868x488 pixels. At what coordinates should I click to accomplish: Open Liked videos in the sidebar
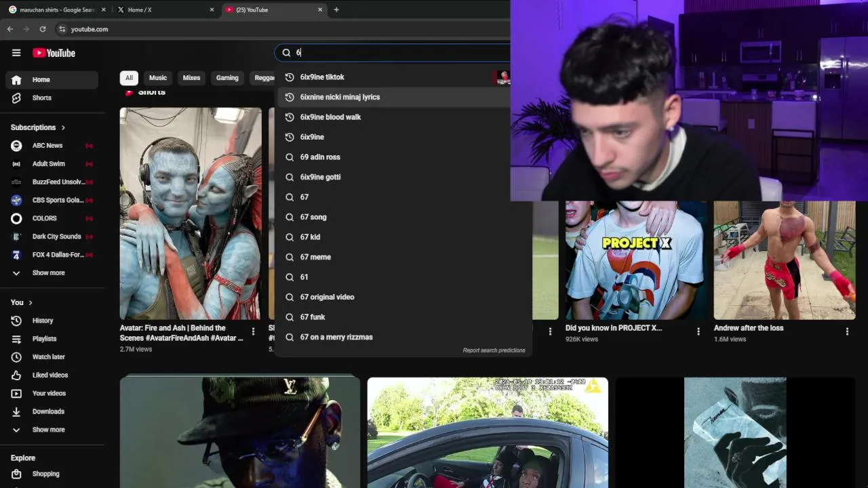pyautogui.click(x=52, y=375)
